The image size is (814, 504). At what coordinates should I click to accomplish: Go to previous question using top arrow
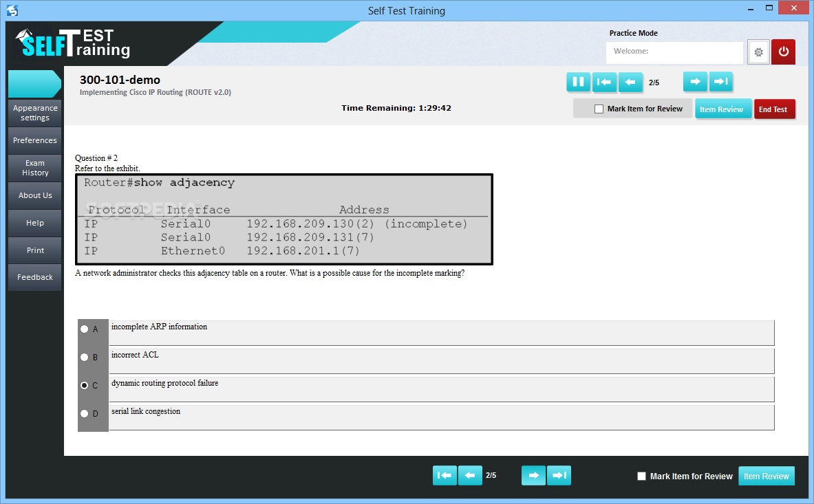630,82
